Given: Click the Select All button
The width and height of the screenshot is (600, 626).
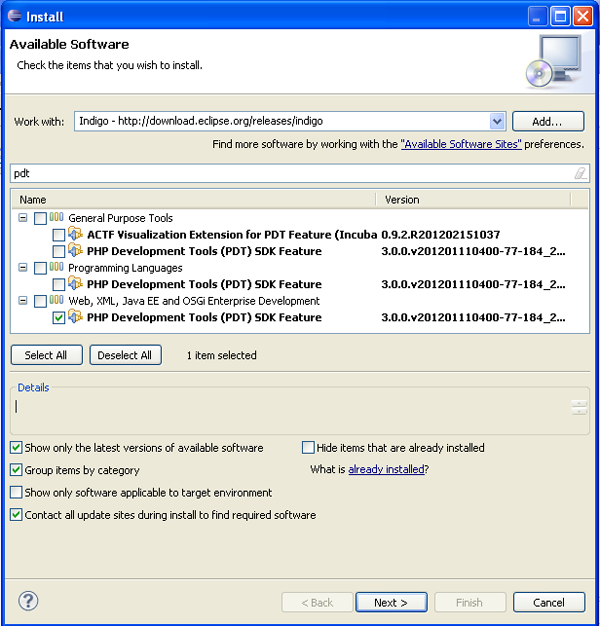Looking at the screenshot, I should (46, 355).
